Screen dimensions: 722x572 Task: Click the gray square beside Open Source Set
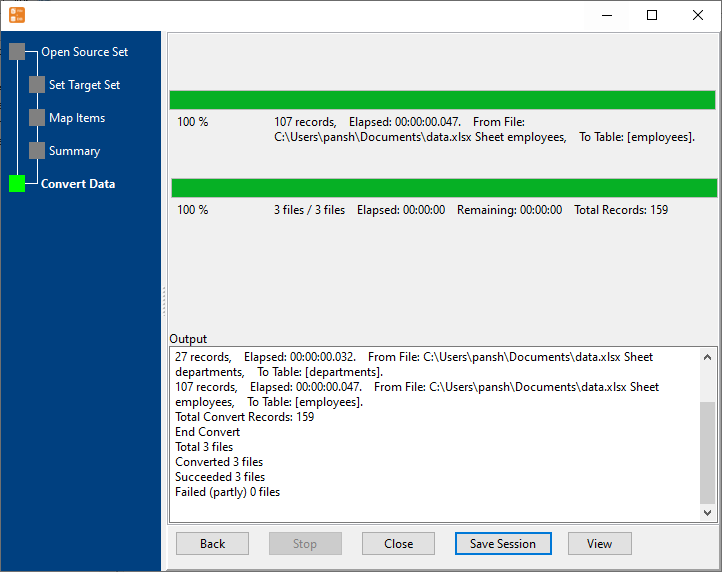(x=17, y=52)
